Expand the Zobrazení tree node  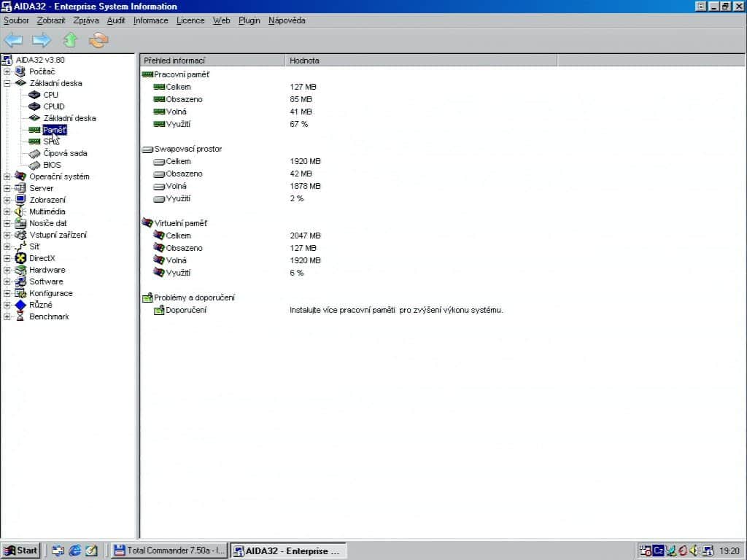tap(7, 200)
